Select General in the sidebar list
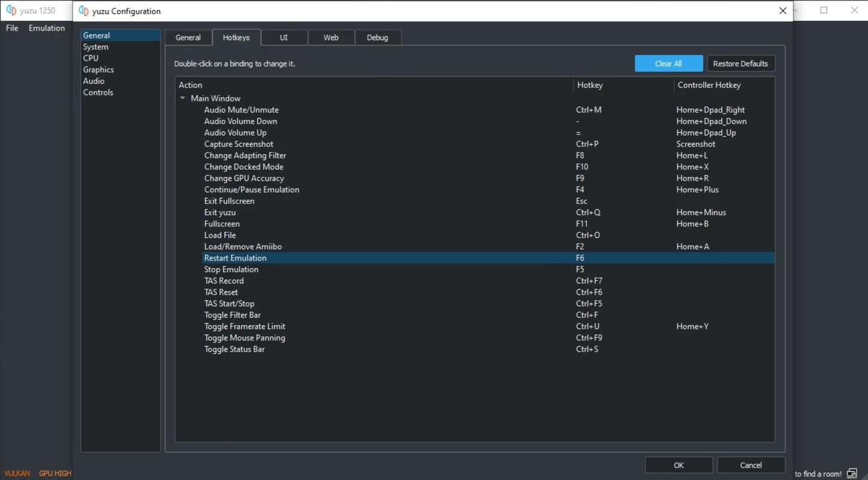The height and width of the screenshot is (480, 868). 120,35
